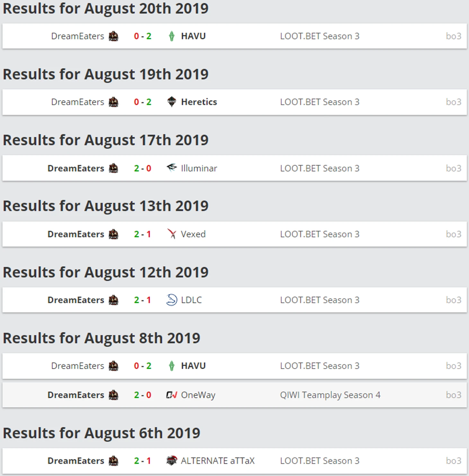Open the 2-1 score against LDLC

[x=142, y=300]
